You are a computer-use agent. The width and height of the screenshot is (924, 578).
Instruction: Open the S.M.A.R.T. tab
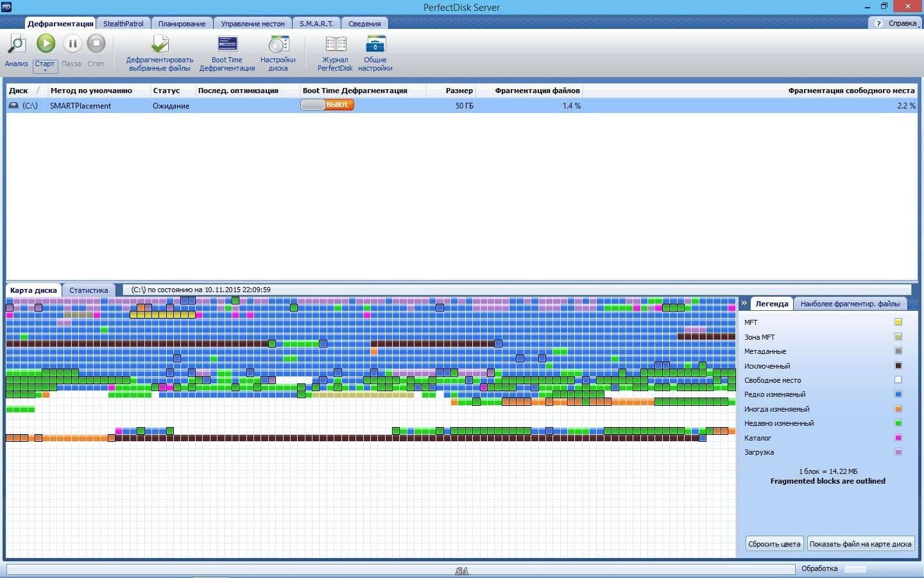point(316,24)
